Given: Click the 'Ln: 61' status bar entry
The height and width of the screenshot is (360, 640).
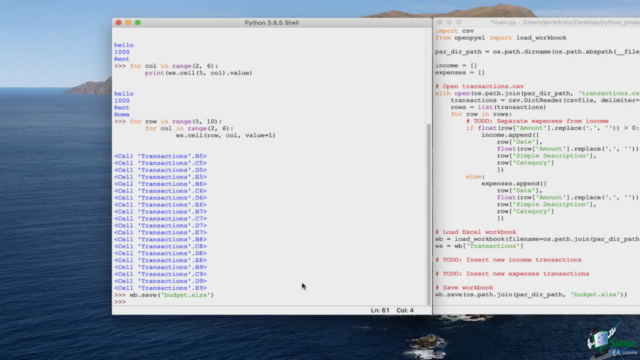Looking at the screenshot, I should 380,310.
